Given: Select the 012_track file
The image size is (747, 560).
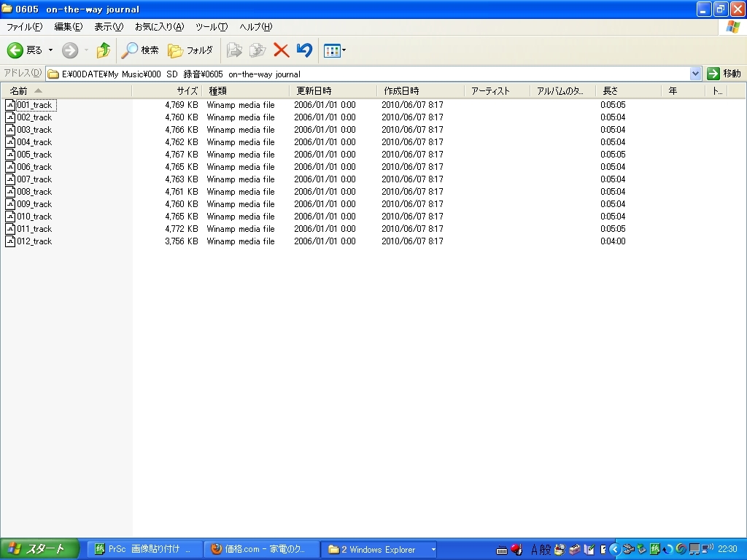Looking at the screenshot, I should [34, 241].
